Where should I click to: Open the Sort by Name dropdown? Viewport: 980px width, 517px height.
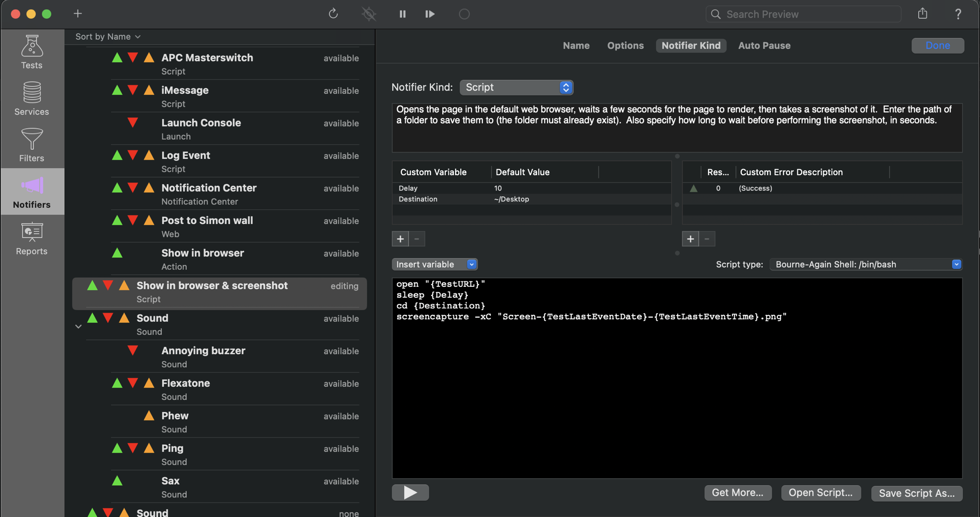click(x=108, y=36)
